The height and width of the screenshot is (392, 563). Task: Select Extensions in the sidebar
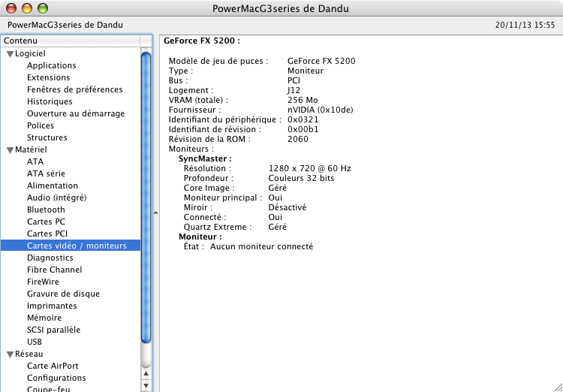(49, 77)
